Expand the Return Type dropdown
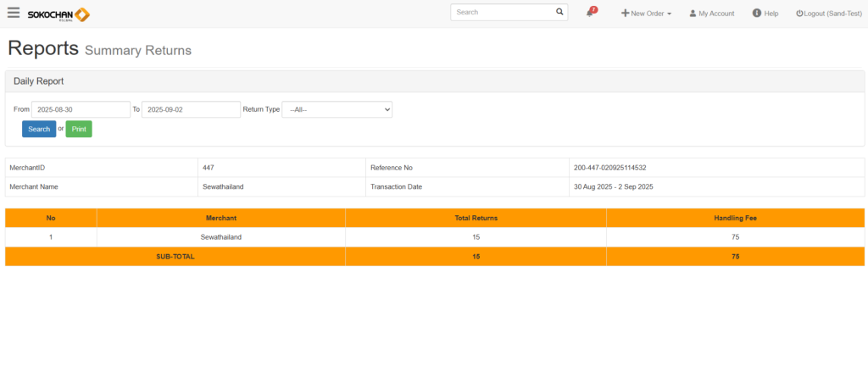Image resolution: width=868 pixels, height=388 pixels. pos(337,109)
